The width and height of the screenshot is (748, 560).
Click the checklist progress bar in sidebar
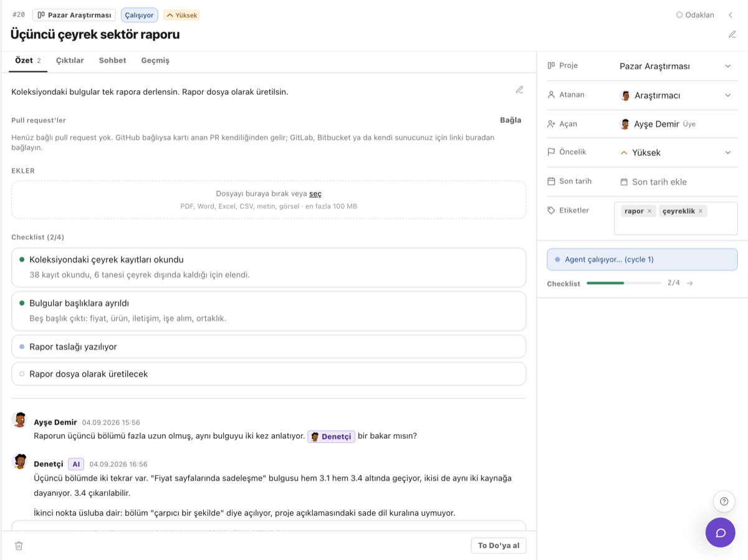tap(624, 283)
